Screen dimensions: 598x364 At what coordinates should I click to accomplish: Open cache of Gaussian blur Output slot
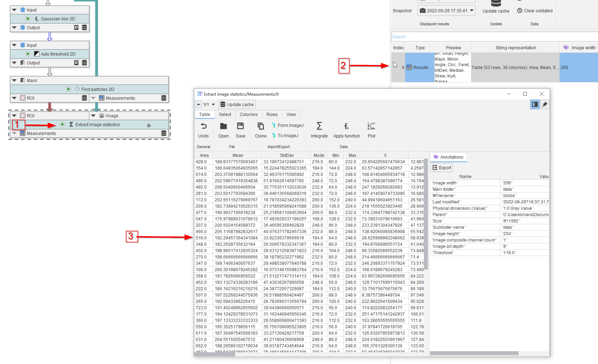pyautogui.click(x=84, y=27)
